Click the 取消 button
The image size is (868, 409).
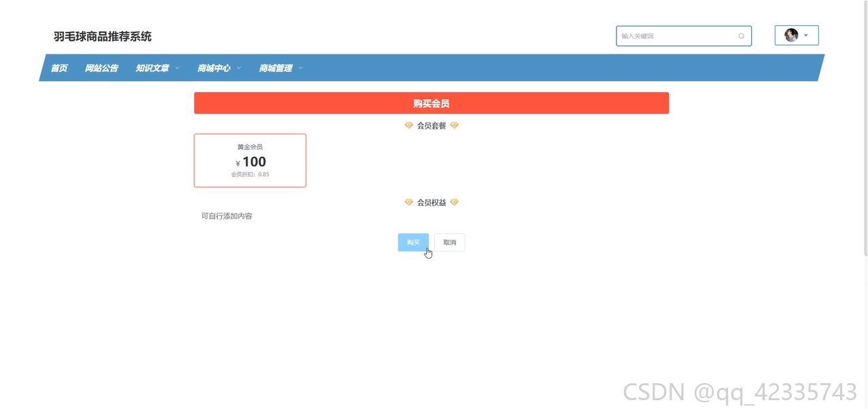click(x=449, y=243)
